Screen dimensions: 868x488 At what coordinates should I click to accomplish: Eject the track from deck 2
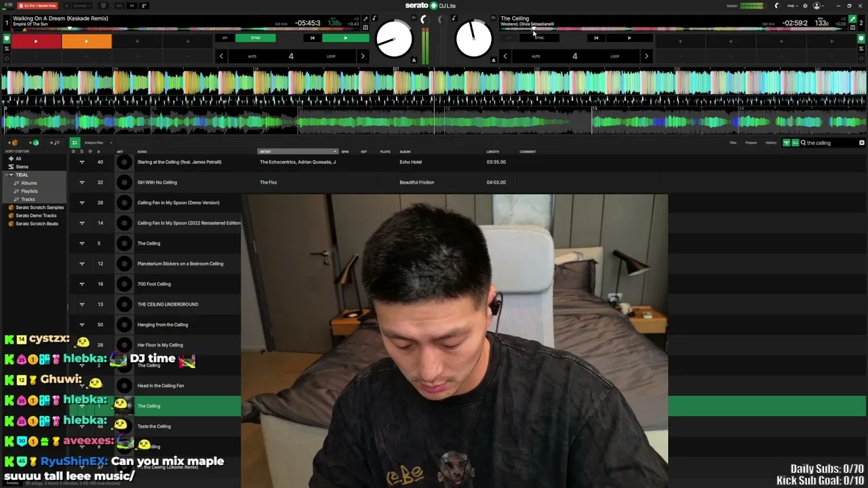tap(494, 60)
